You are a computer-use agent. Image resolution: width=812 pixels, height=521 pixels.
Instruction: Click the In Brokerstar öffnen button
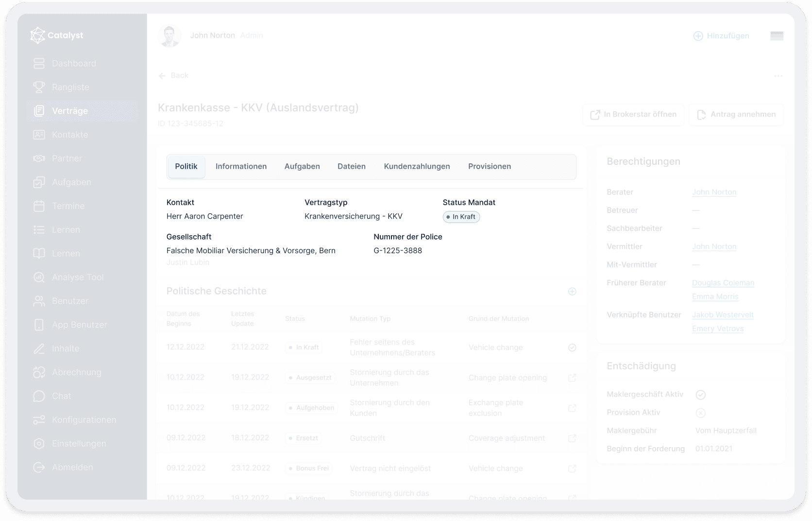click(633, 115)
